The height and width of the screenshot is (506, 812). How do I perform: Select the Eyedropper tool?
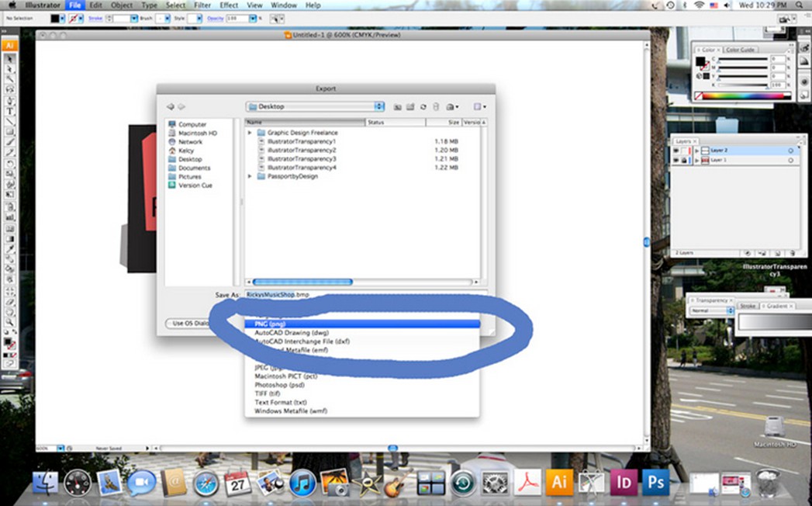(9, 249)
